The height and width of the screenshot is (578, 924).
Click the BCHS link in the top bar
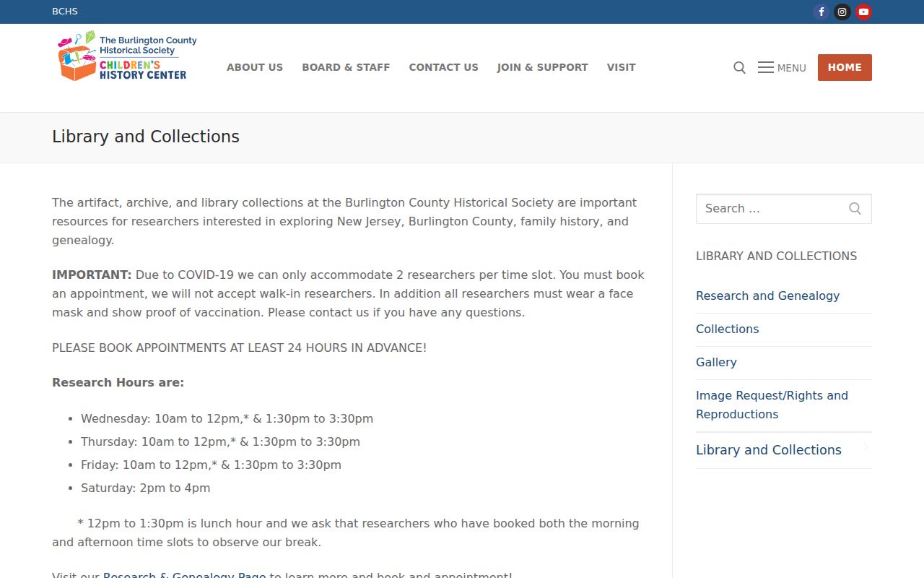[x=65, y=12]
